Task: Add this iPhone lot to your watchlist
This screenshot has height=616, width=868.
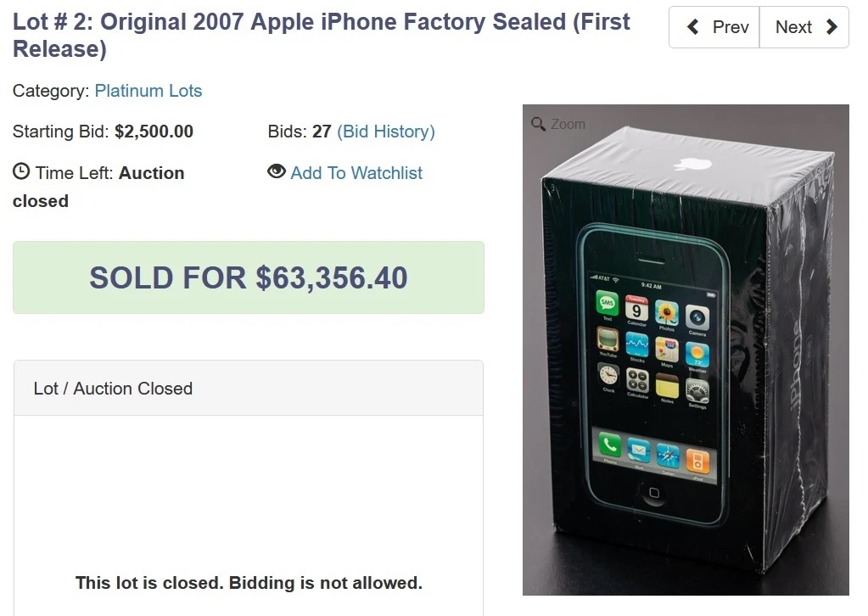Action: click(356, 172)
